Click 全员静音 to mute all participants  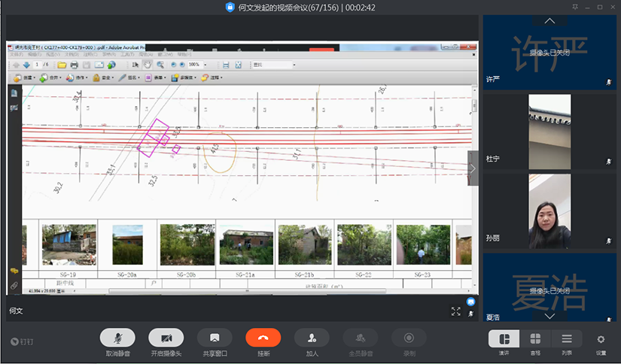click(x=361, y=338)
